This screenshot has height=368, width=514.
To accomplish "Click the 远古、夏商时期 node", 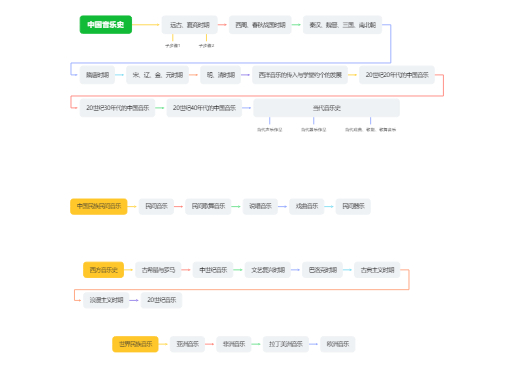I will click(x=190, y=25).
